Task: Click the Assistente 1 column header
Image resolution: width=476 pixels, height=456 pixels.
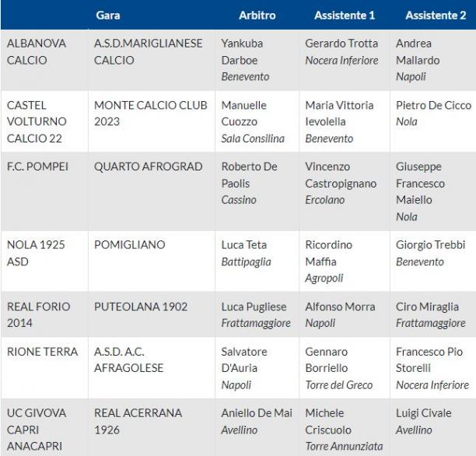Action: [345, 16]
